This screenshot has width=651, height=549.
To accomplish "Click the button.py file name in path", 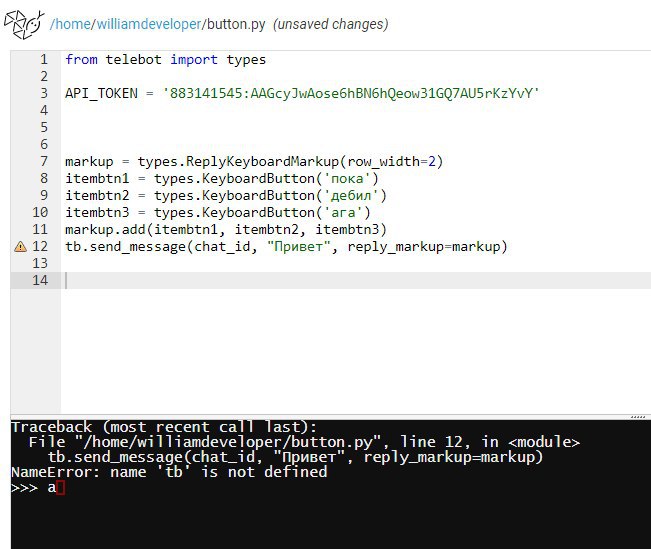I will 236,24.
